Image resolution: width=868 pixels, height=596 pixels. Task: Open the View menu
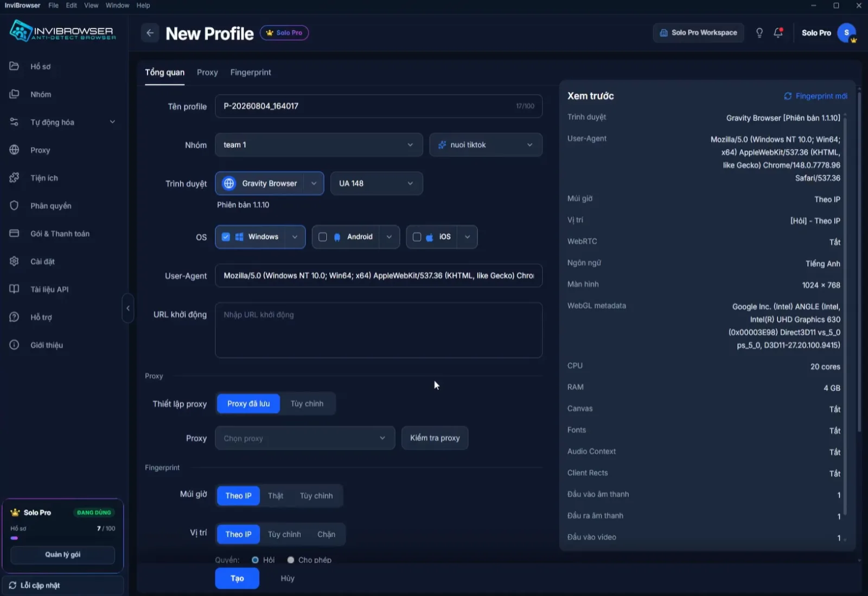pyautogui.click(x=91, y=5)
